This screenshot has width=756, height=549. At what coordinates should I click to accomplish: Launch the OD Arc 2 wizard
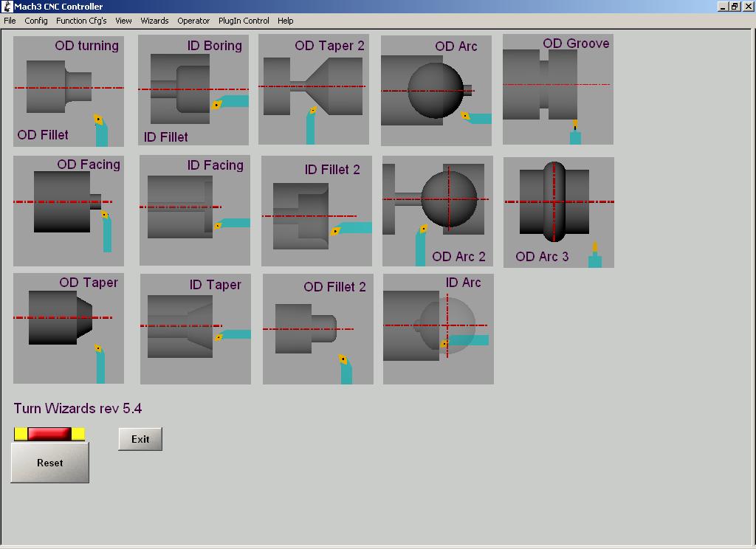pyautogui.click(x=438, y=211)
